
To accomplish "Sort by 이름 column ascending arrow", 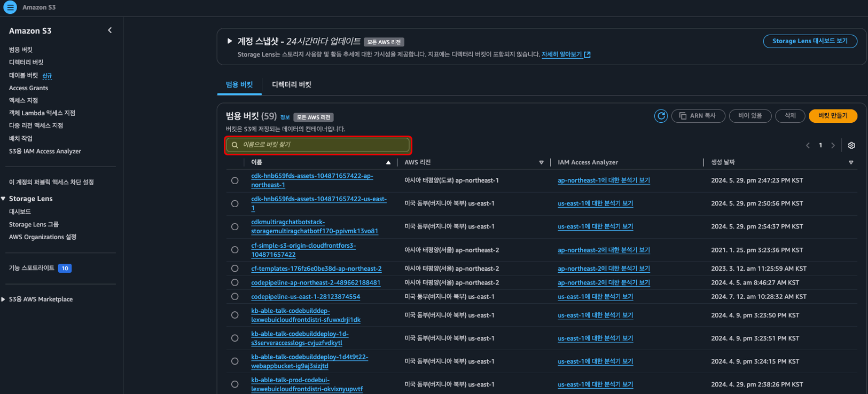I will [x=388, y=162].
